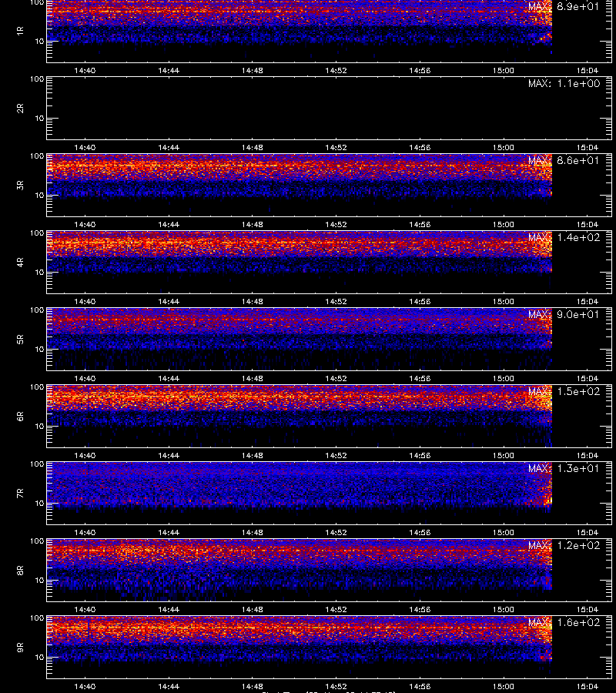
Task: Click the 9R panel axis label
Action: (20, 648)
